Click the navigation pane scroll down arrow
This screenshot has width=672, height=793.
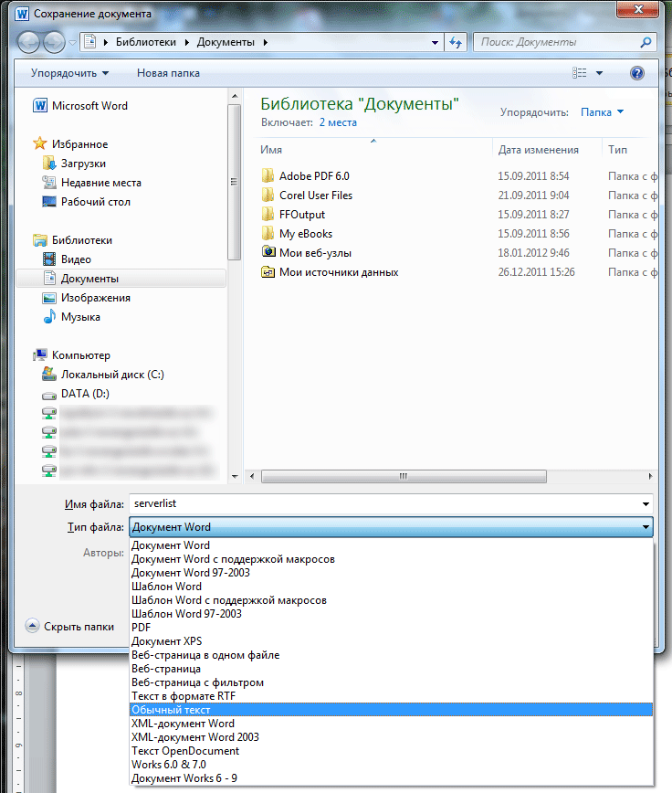coord(235,476)
